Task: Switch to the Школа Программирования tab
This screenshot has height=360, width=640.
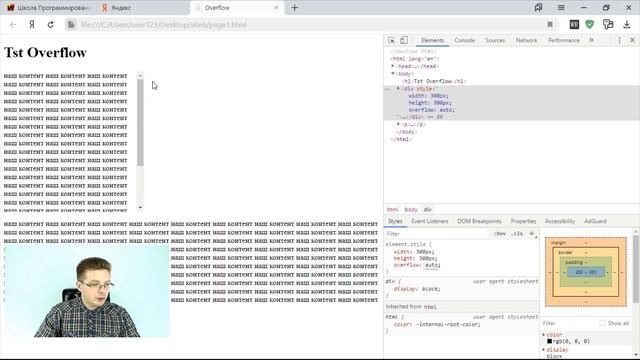Action: 48,7
